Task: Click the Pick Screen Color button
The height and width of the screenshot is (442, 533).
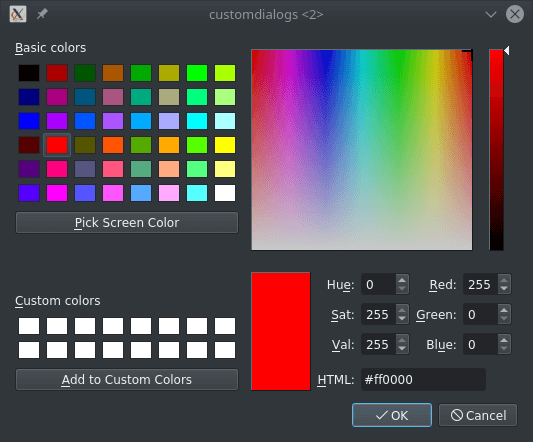Action: point(127,223)
